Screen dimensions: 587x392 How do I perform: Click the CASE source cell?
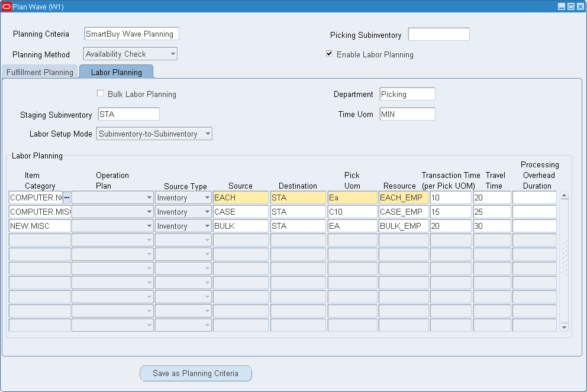241,212
